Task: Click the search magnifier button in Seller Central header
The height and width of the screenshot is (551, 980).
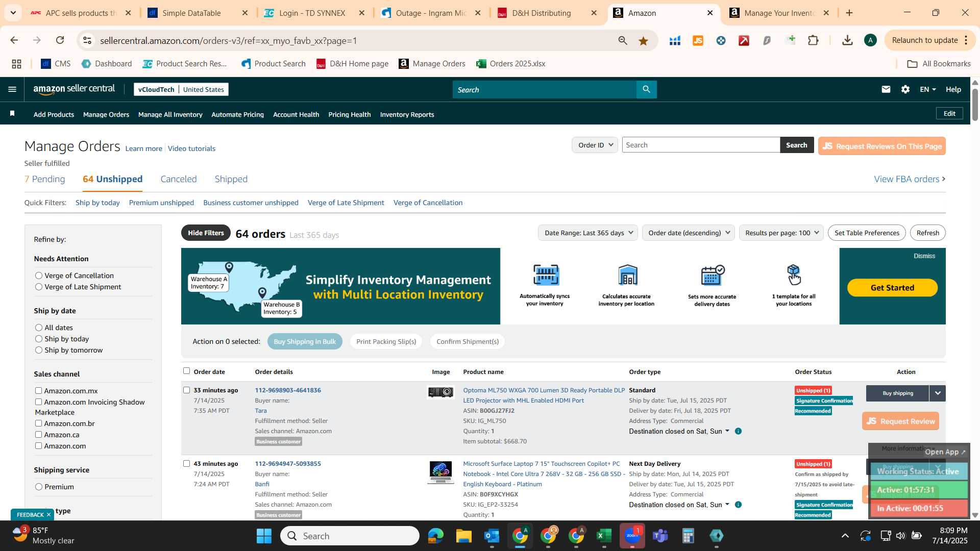Action: pos(646,89)
